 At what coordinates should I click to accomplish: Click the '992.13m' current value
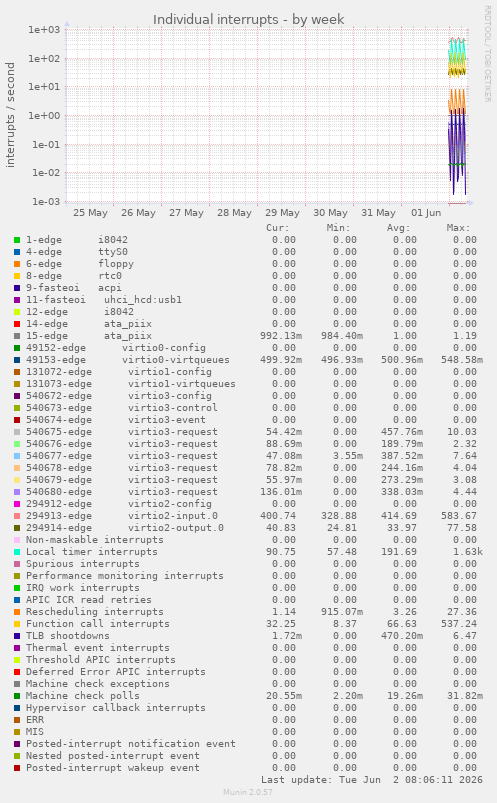pyautogui.click(x=281, y=336)
